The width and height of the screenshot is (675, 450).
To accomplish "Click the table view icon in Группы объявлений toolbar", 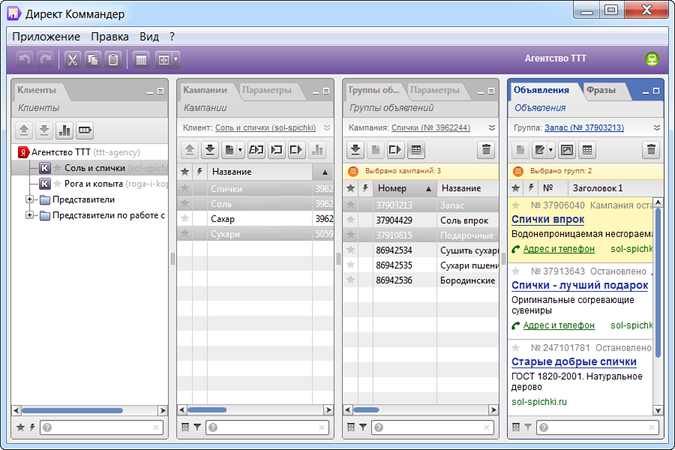I will [x=416, y=150].
